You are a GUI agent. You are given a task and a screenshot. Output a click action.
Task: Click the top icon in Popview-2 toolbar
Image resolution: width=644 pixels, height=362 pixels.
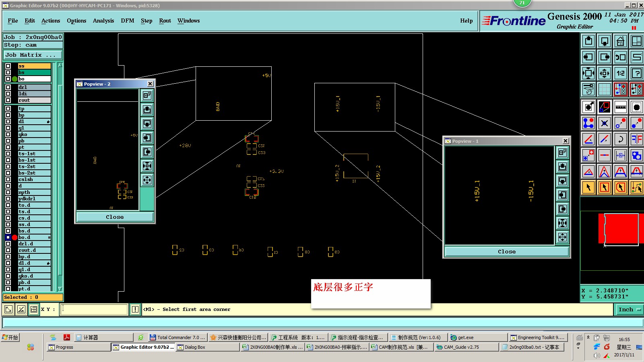tap(147, 95)
